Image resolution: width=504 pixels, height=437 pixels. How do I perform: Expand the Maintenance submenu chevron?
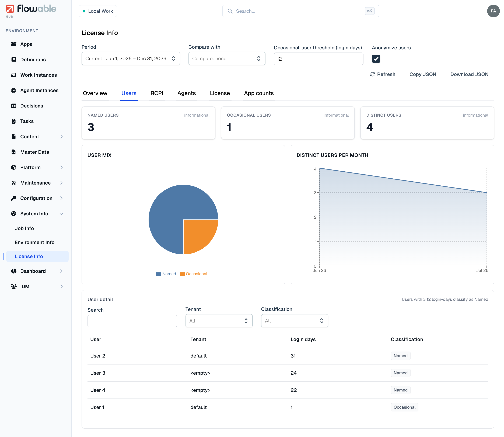pyautogui.click(x=61, y=183)
